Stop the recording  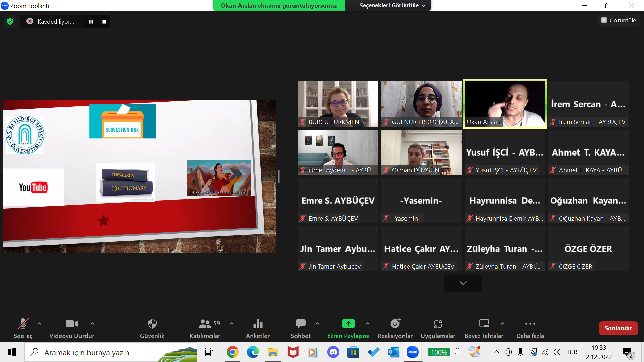point(104,22)
